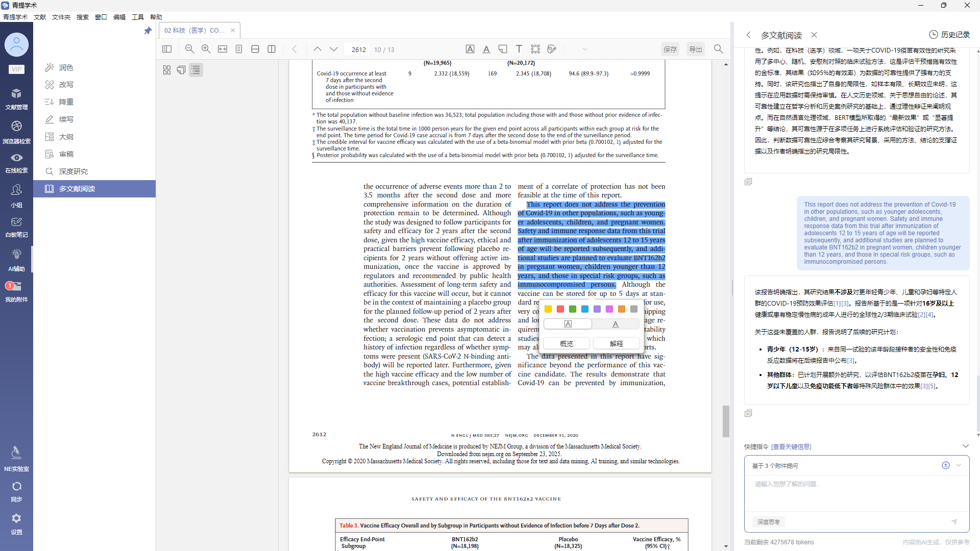Screen dimensions: 980x551
Task: Select 深度研究 in the tools list
Action: point(73,171)
